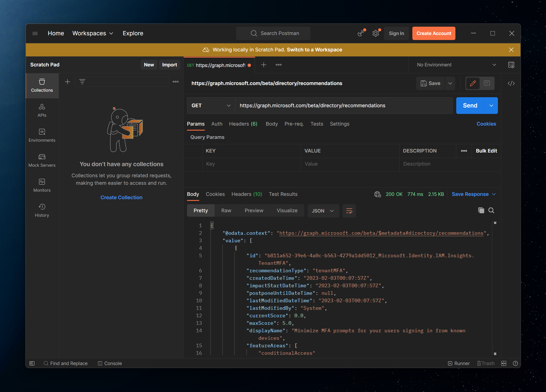The height and width of the screenshot is (392, 546).
Task: Open collections more options ellipsis
Action: (176, 82)
